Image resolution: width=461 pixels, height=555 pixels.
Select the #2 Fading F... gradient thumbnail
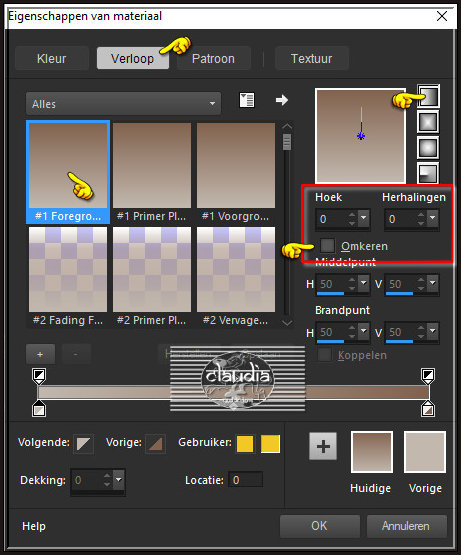[68, 276]
